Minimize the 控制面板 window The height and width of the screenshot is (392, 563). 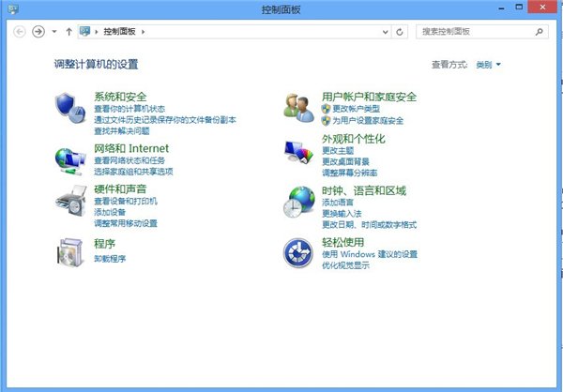(501, 8)
